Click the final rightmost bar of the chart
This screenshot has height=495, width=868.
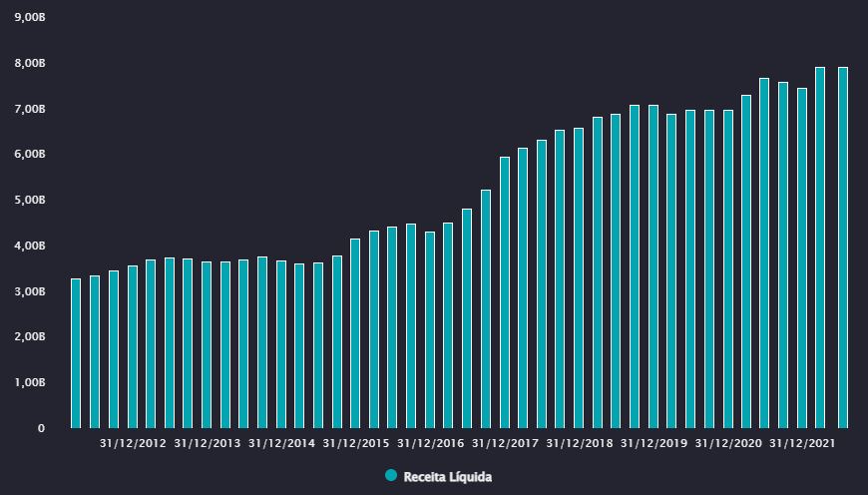point(843,247)
